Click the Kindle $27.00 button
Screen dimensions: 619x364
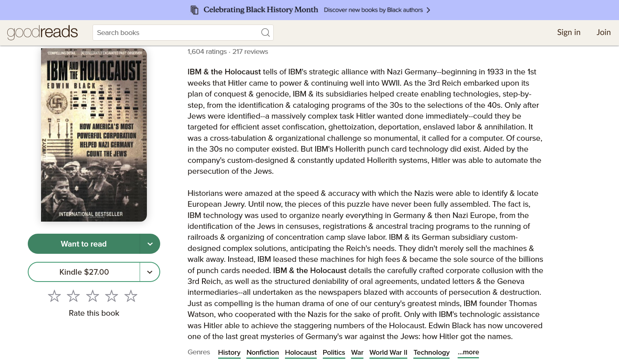point(84,272)
